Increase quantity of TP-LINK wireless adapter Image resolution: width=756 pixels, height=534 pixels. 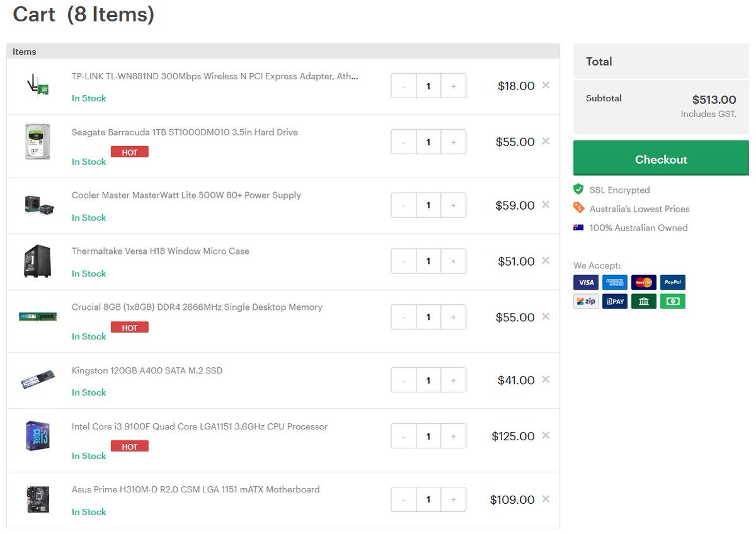(x=453, y=86)
